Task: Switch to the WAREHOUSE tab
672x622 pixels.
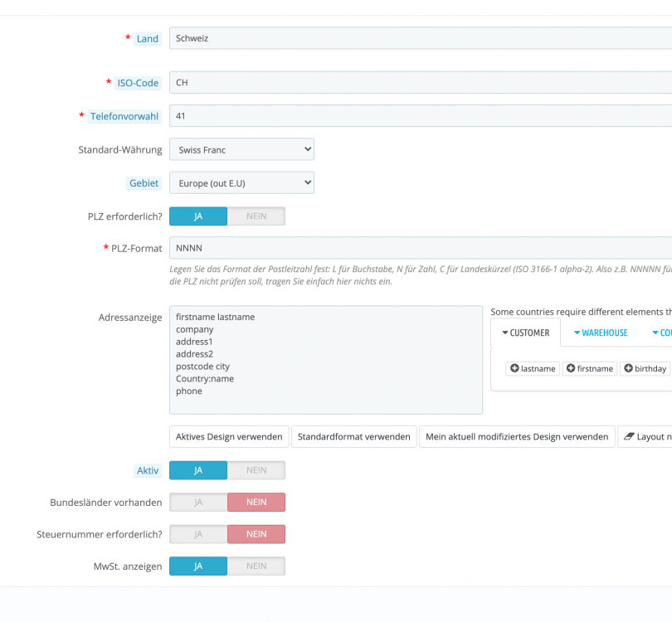Action: coord(601,333)
